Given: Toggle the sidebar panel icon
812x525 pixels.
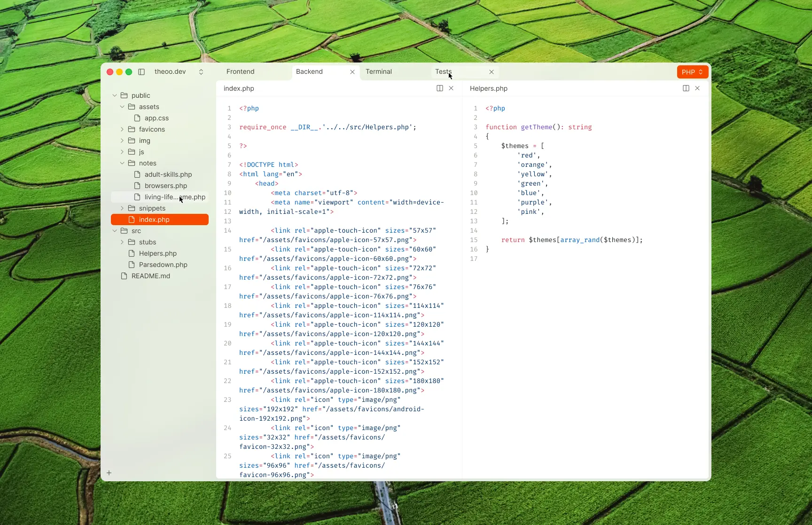Looking at the screenshot, I should point(141,71).
